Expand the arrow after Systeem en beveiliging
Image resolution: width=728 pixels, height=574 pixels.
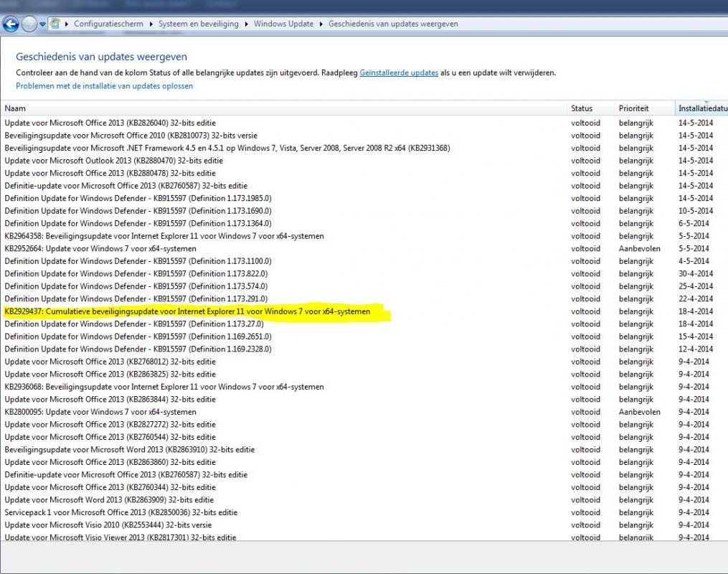coord(247,24)
